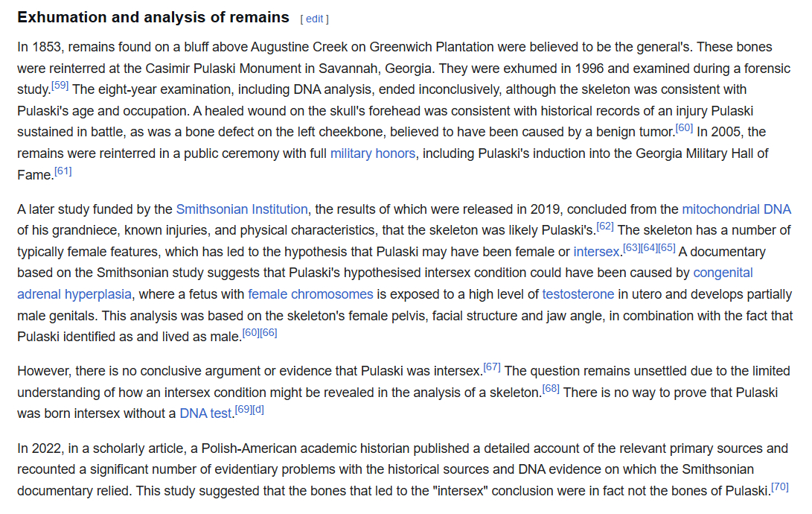Jump to citation reference 62
Image resolution: width=812 pixels, height=514 pixels.
(x=605, y=226)
